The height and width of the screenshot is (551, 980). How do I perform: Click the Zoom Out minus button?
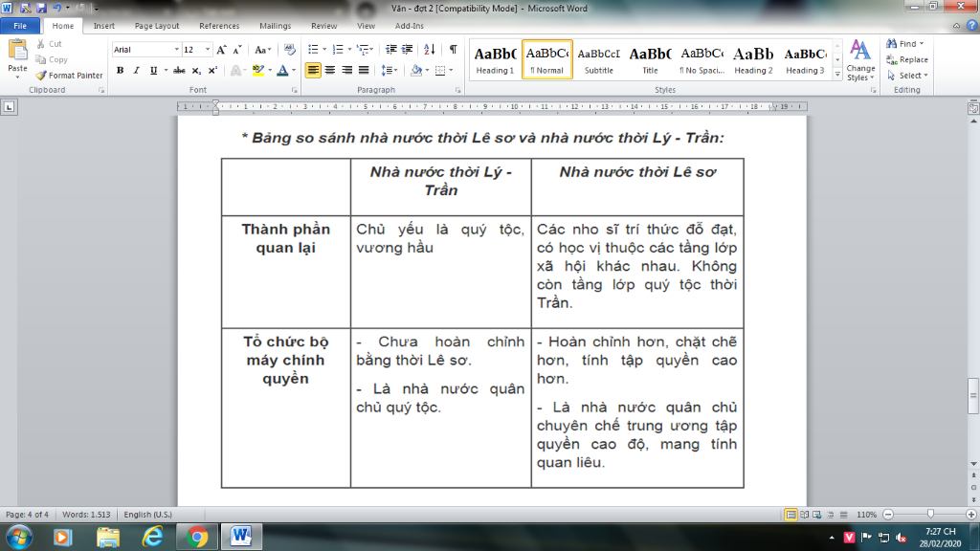click(x=888, y=514)
